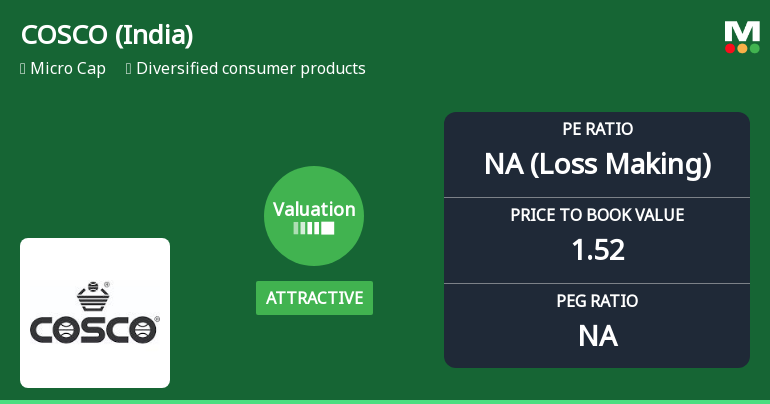The image size is (770, 404).
Task: Select the Diversified consumer products label
Action: (251, 69)
